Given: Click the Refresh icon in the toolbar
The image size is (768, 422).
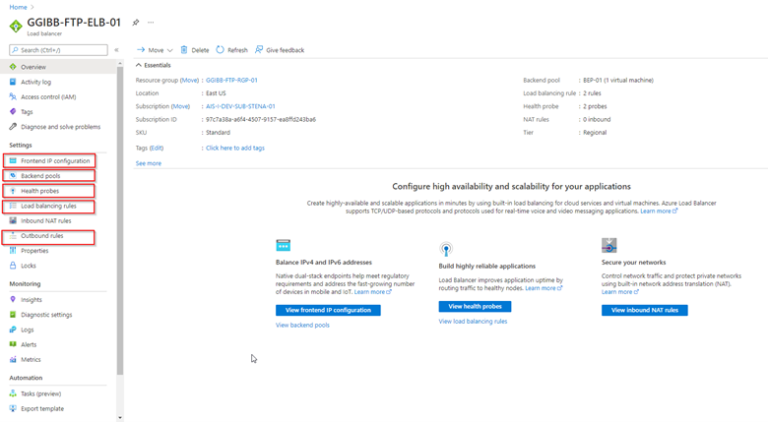Looking at the screenshot, I should [220, 49].
